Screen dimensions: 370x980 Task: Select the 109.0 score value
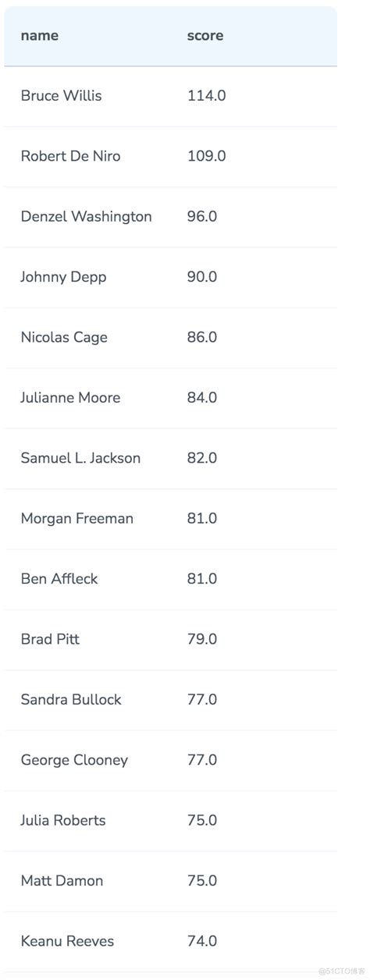[207, 156]
